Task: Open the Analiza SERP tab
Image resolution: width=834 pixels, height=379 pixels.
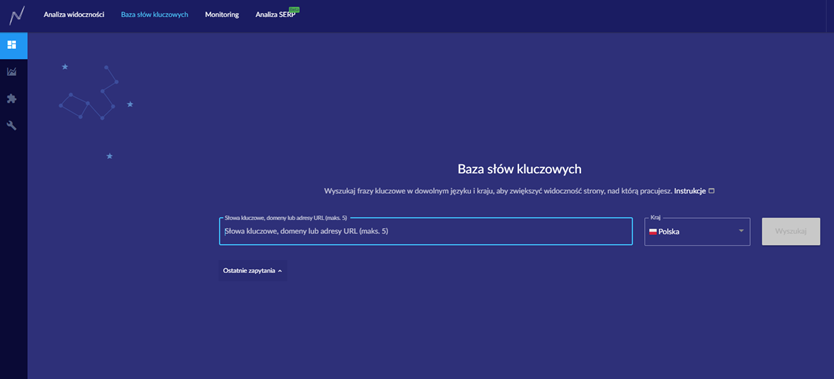Action: pyautogui.click(x=276, y=15)
